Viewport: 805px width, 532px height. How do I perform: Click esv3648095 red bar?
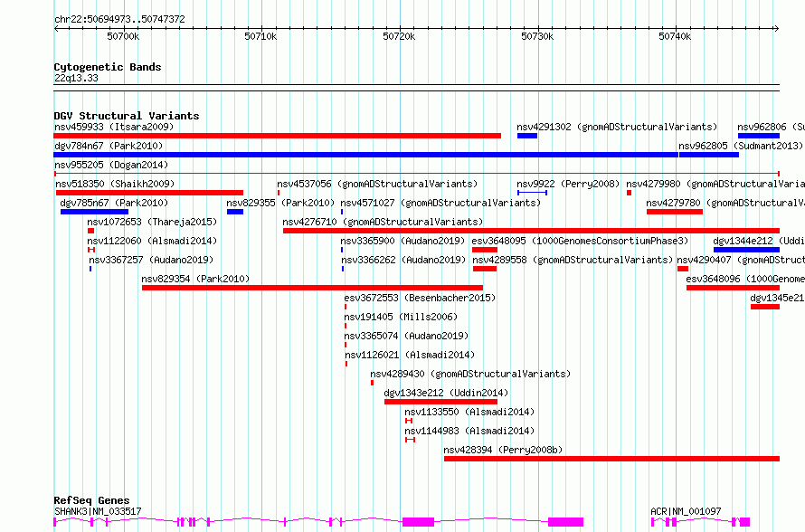coord(485,250)
